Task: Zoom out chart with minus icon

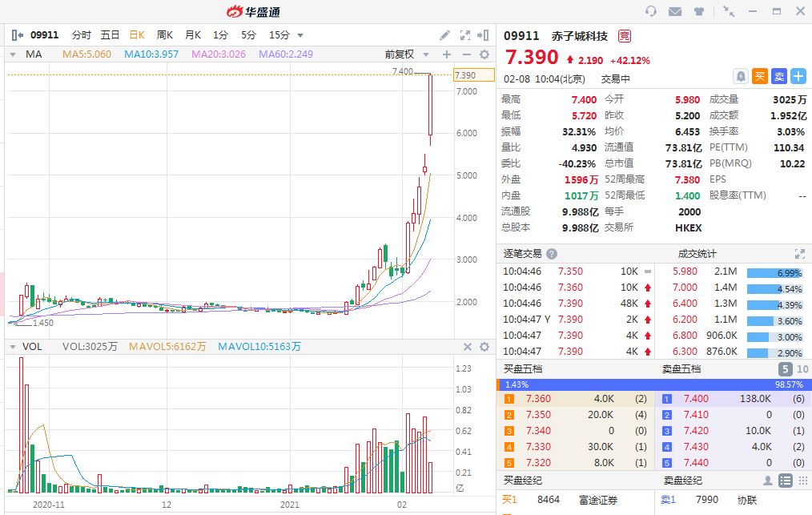Action: point(466,54)
